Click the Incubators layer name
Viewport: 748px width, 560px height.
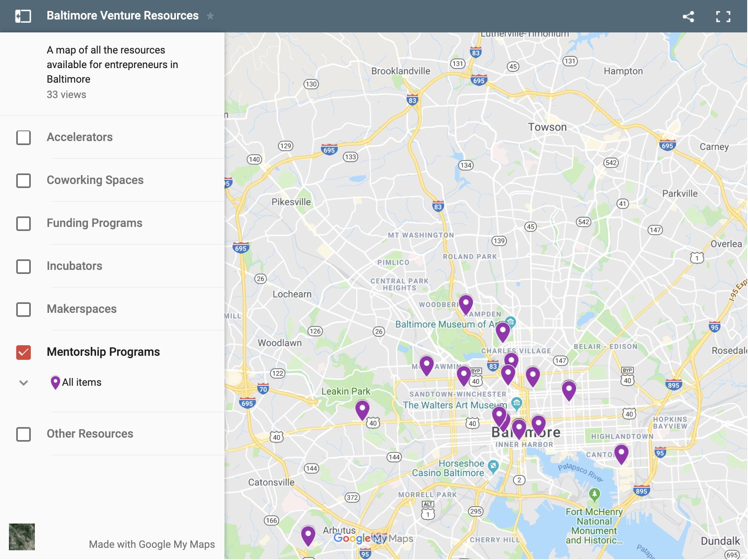(75, 266)
